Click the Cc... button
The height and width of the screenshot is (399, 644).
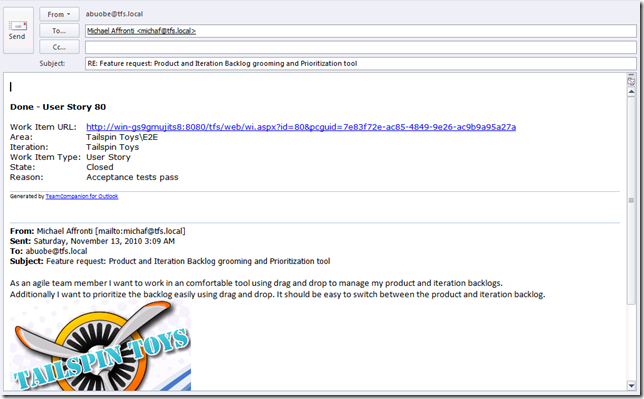[x=59, y=47]
